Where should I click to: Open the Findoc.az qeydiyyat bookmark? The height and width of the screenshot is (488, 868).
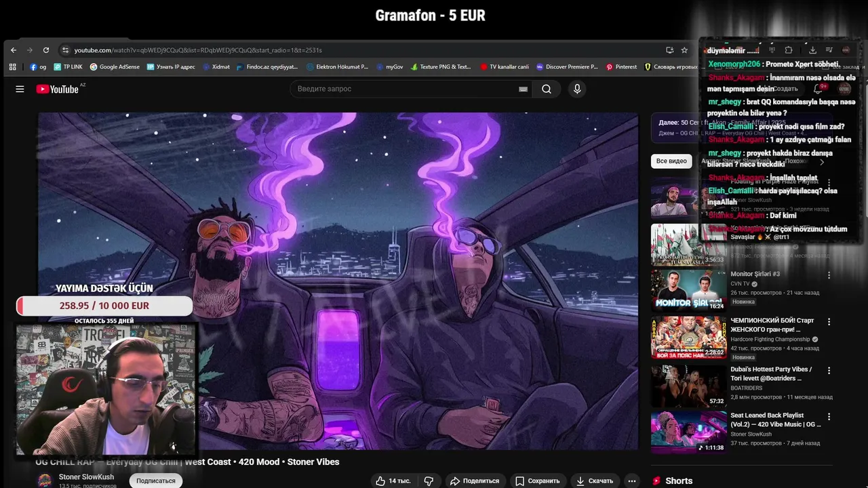click(x=267, y=67)
